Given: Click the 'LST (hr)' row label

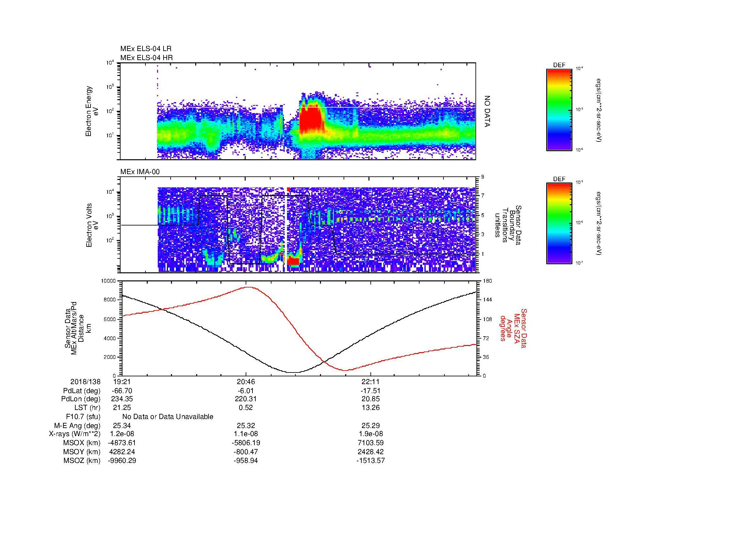Looking at the screenshot, I should click(x=87, y=408).
